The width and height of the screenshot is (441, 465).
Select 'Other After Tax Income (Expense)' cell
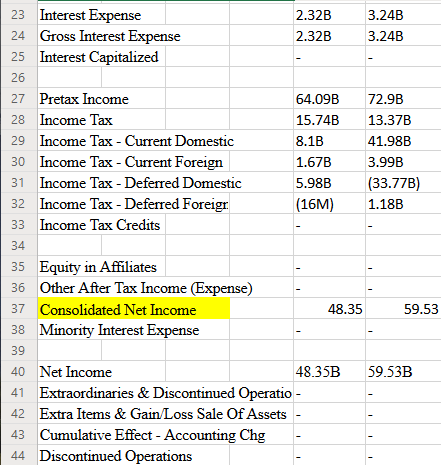(x=146, y=288)
